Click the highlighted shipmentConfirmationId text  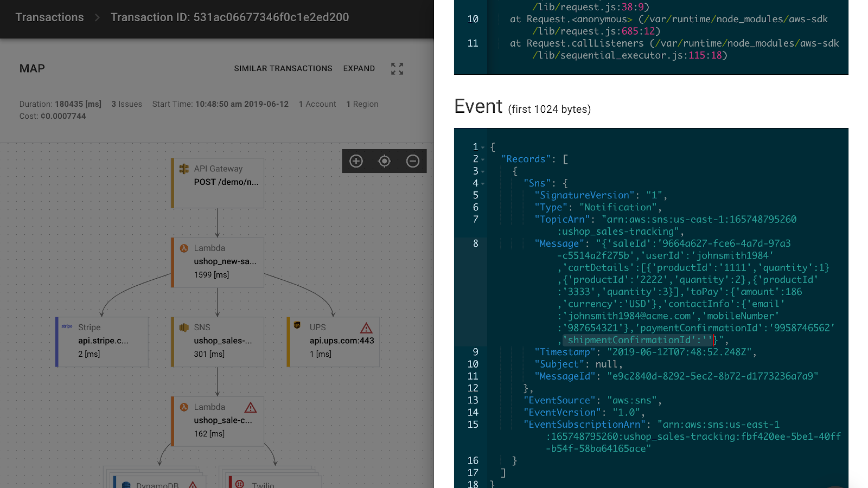tap(637, 340)
